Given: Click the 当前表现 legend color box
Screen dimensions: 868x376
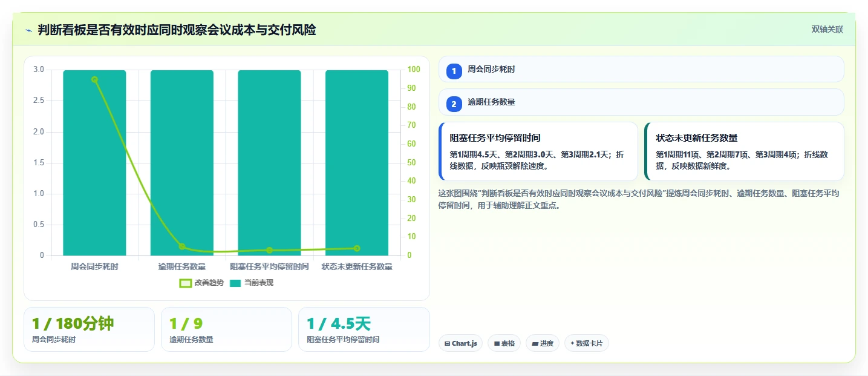Looking at the screenshot, I should click(235, 283).
